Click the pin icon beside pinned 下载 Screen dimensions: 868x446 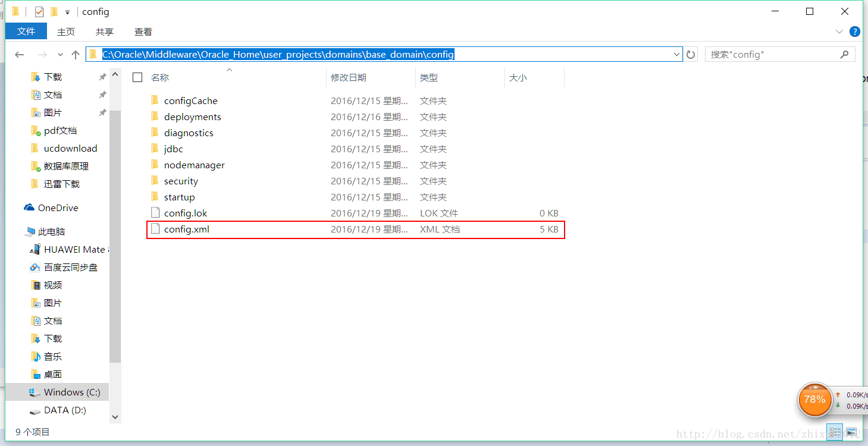[102, 77]
